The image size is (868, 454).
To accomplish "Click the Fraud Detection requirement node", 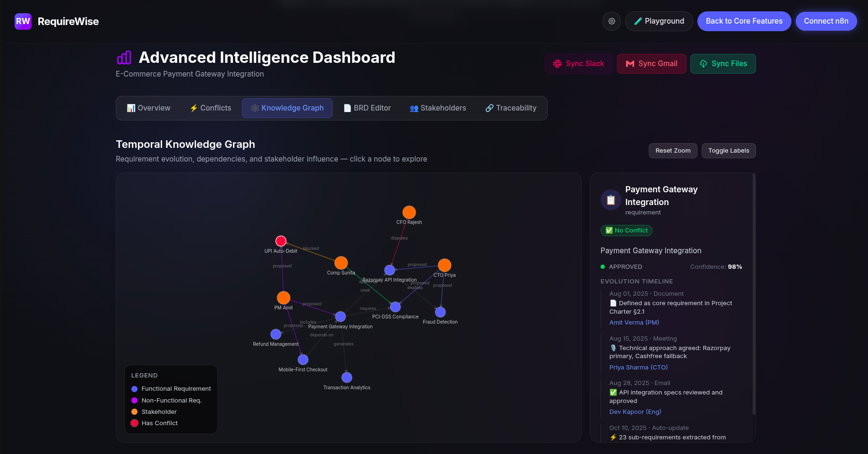I will pos(440,312).
